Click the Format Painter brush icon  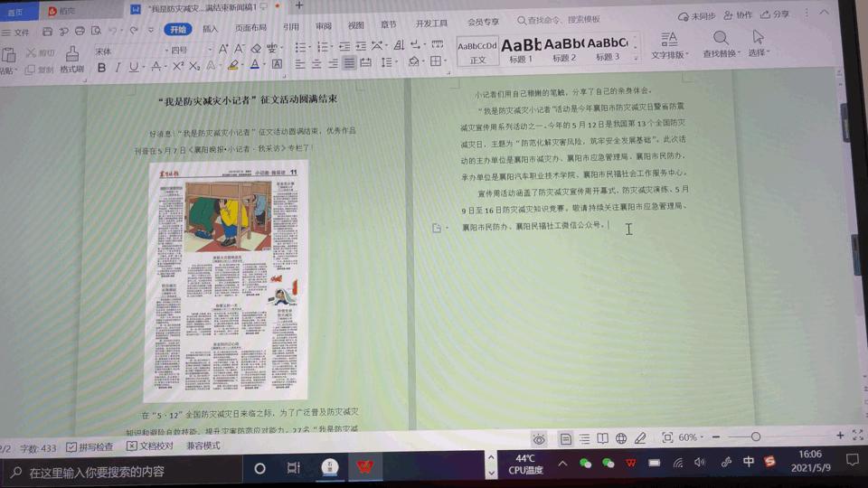click(72, 53)
